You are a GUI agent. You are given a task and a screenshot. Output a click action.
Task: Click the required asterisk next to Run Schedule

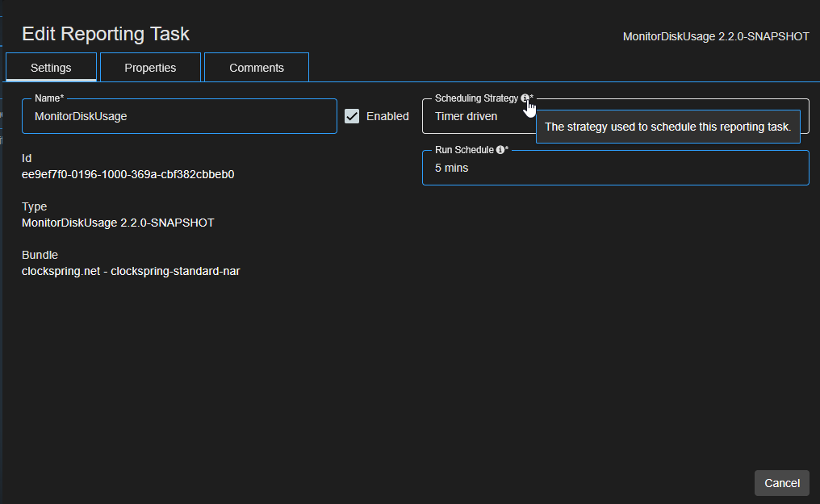click(506, 149)
